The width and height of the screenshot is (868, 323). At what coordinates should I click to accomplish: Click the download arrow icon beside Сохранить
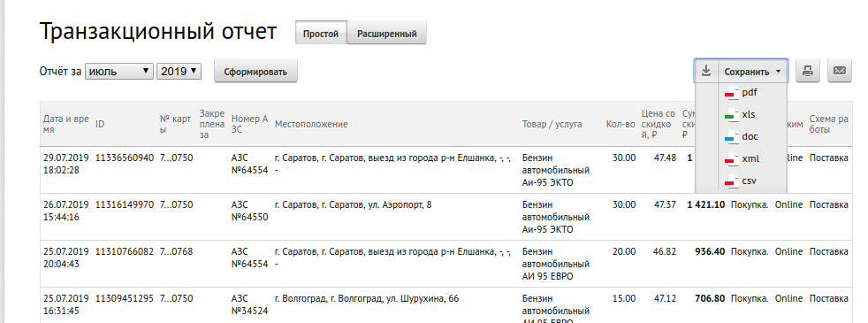click(x=706, y=71)
